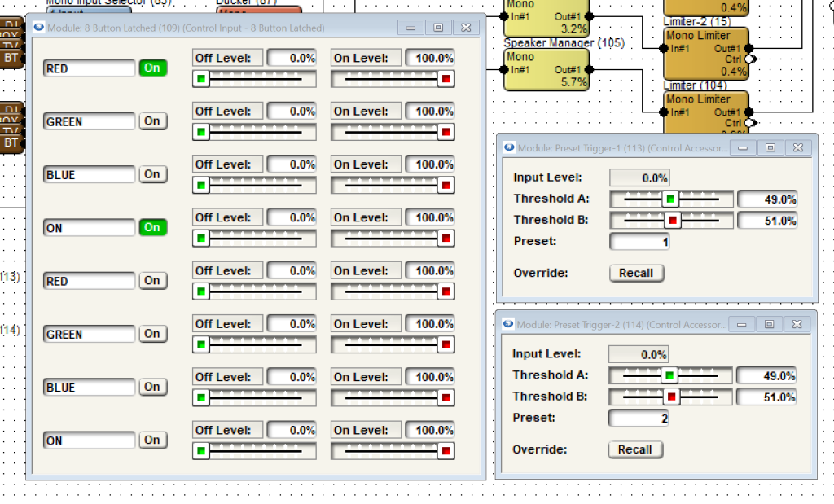
Task: Close the Preset Trigger-1 module window
Action: point(797,147)
